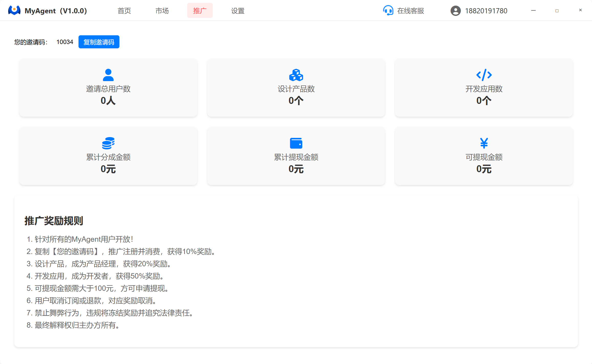The width and height of the screenshot is (592, 364).
Task: Click the designed products (设计产品数) cube icon
Action: point(296,75)
